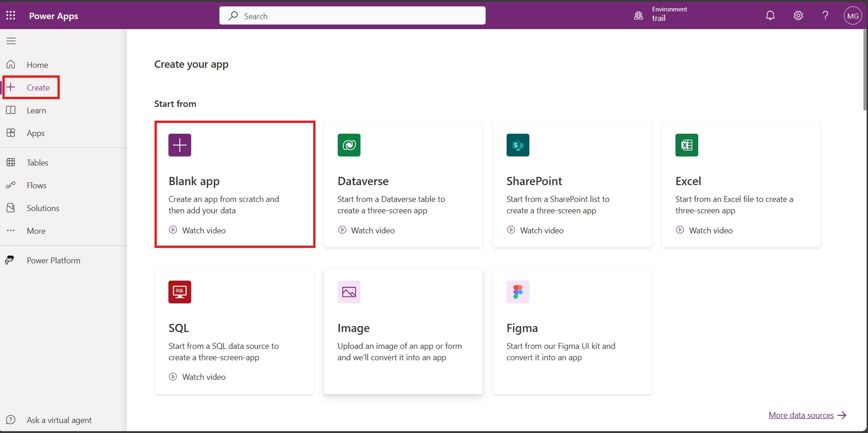Collapse the left navigation hamburger menu
Image resolution: width=868 pixels, height=433 pixels.
(11, 41)
